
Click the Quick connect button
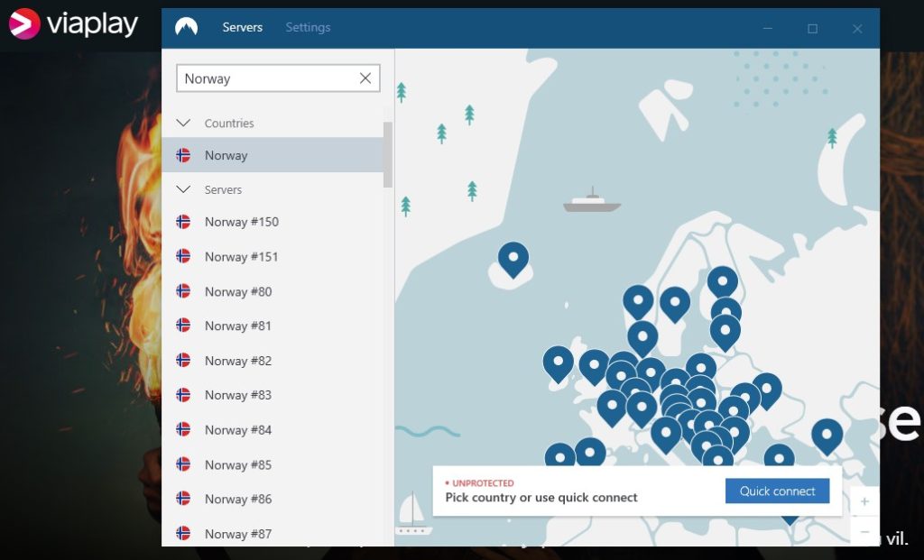tap(777, 491)
